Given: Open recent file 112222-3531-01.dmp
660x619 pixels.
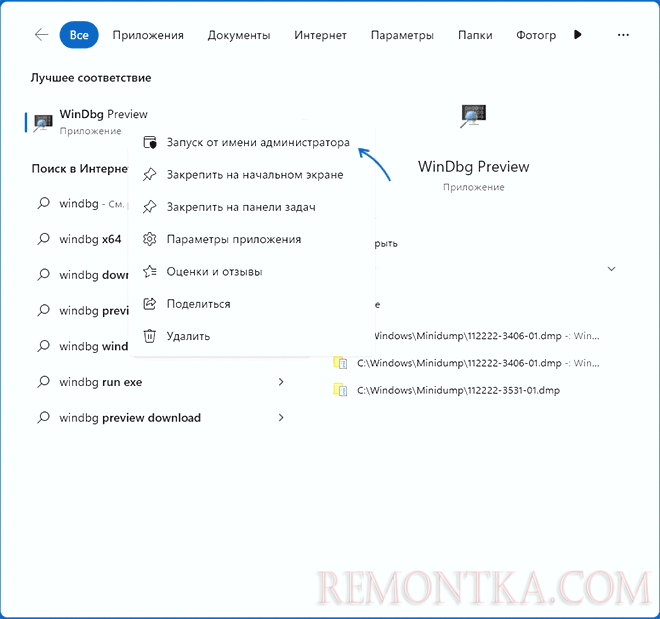Looking at the screenshot, I should pyautogui.click(x=458, y=391).
